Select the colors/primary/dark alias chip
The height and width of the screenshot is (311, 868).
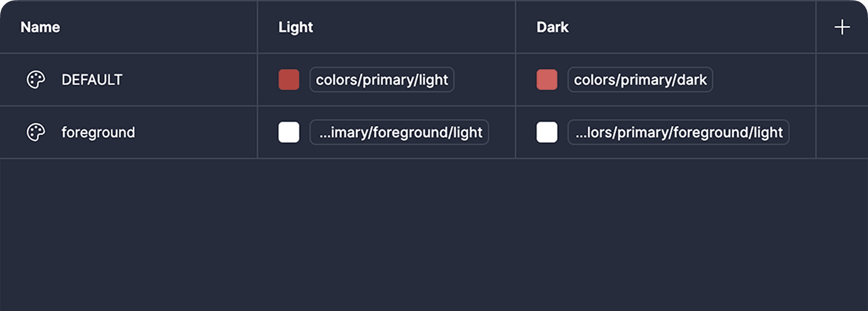pos(640,80)
